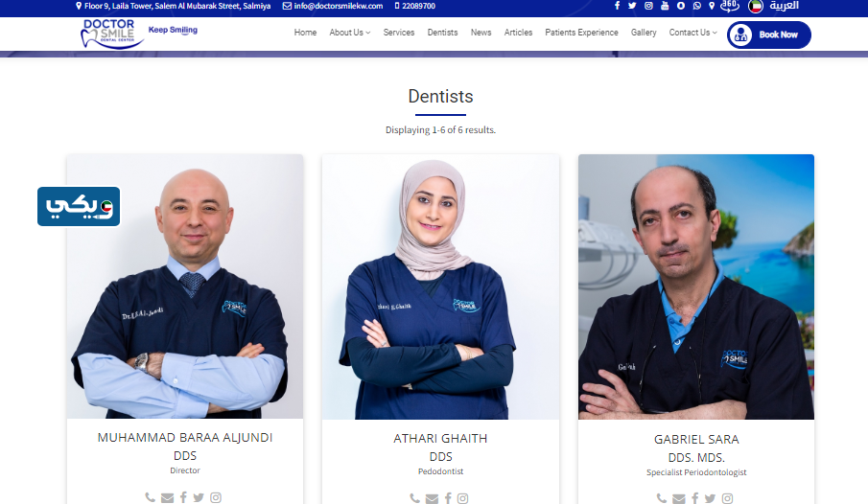Viewport: 868px width, 504px height.
Task: Click the Twitter icon in top bar
Action: (x=632, y=6)
